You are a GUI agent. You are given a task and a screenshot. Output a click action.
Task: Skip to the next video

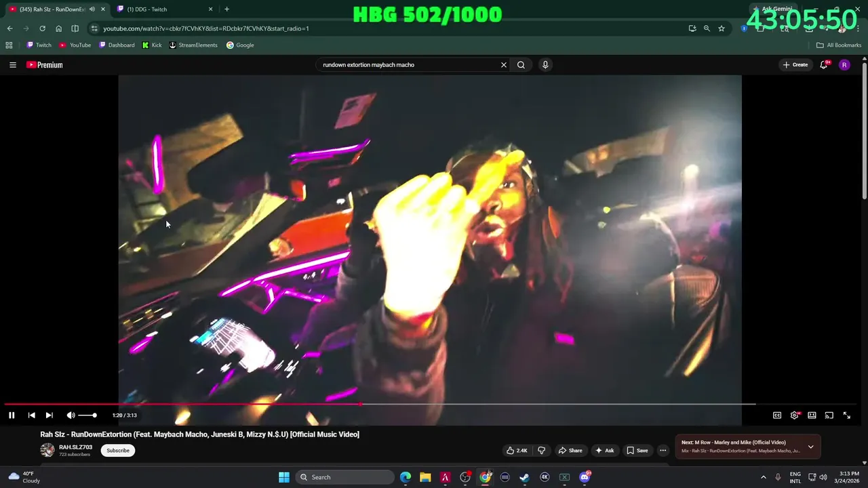[49, 415]
